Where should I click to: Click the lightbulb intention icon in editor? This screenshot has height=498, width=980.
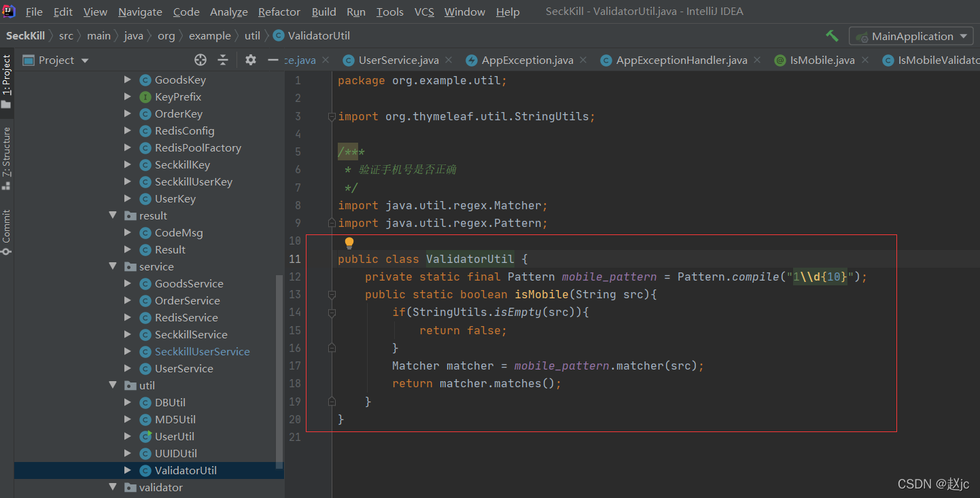coord(349,243)
